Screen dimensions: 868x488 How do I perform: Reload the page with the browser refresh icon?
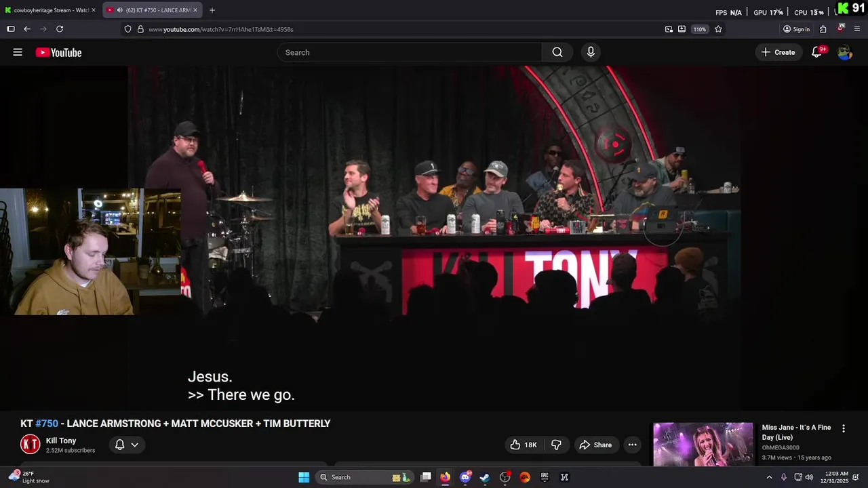(60, 29)
